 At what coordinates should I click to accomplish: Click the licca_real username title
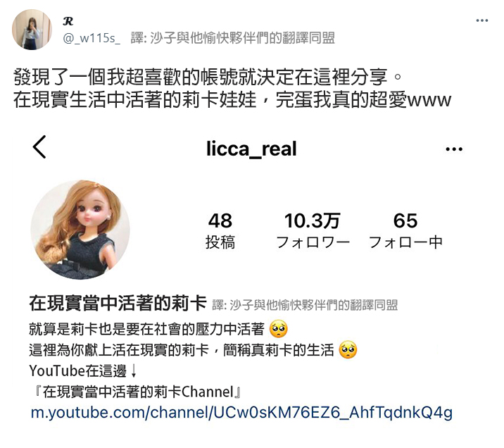click(x=251, y=149)
